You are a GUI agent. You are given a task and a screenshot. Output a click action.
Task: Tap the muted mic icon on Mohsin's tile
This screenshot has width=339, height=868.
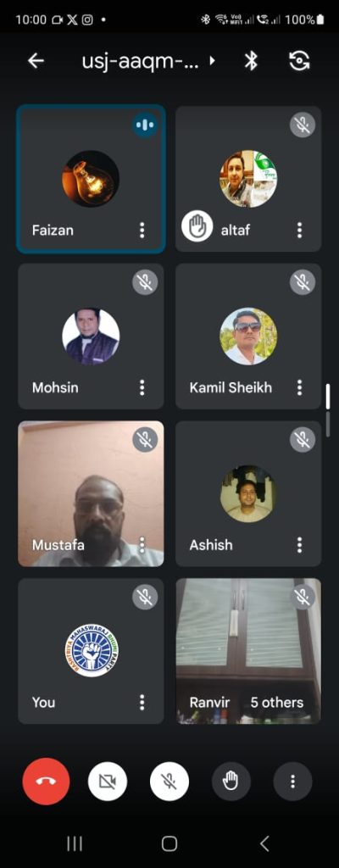click(x=145, y=283)
